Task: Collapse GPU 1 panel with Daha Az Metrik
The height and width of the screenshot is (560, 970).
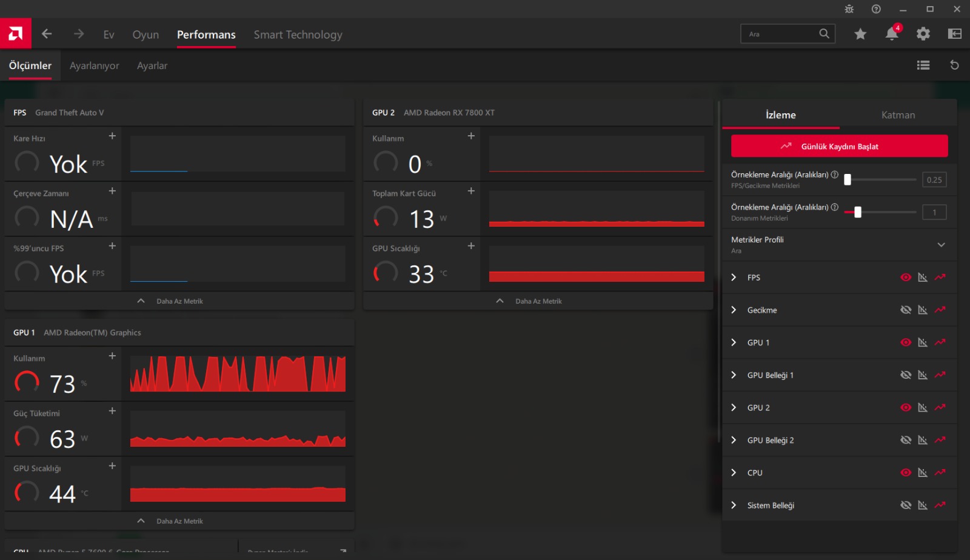Action: (179, 521)
